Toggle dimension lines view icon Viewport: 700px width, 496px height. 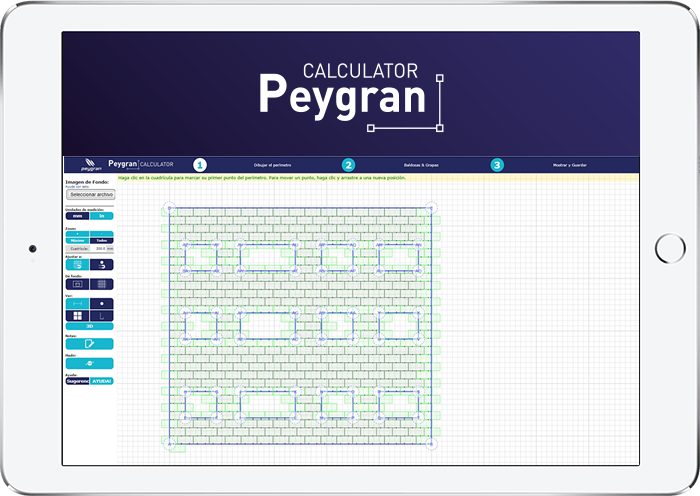click(x=78, y=304)
